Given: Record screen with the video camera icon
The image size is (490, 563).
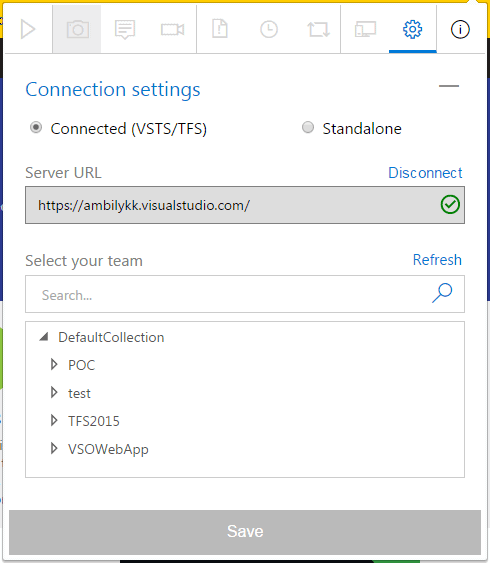Looking at the screenshot, I should [x=173, y=29].
